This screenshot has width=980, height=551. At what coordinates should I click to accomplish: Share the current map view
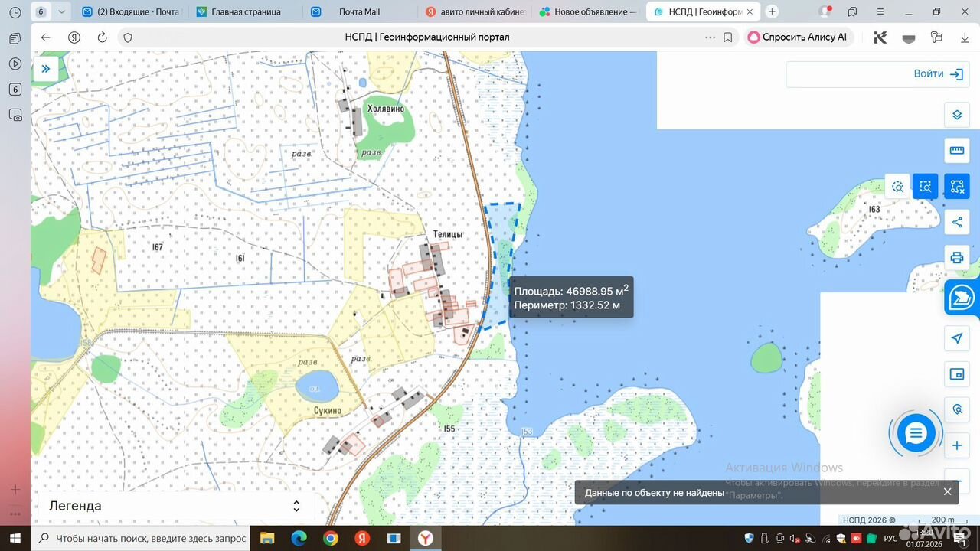tap(957, 222)
